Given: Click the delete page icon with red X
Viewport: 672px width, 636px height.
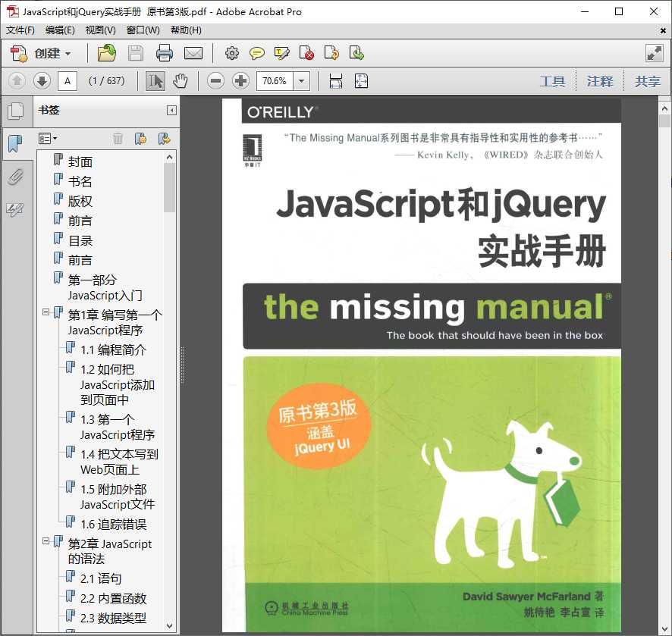Looking at the screenshot, I should point(306,54).
